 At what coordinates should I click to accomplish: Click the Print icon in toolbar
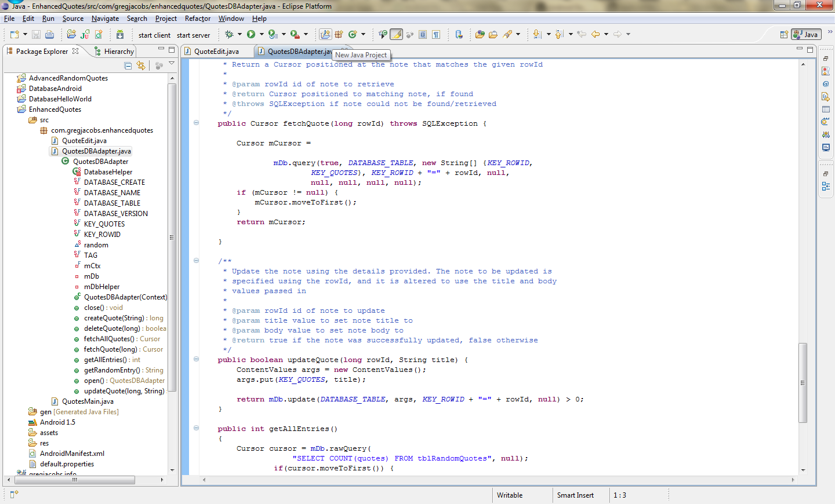click(x=50, y=35)
